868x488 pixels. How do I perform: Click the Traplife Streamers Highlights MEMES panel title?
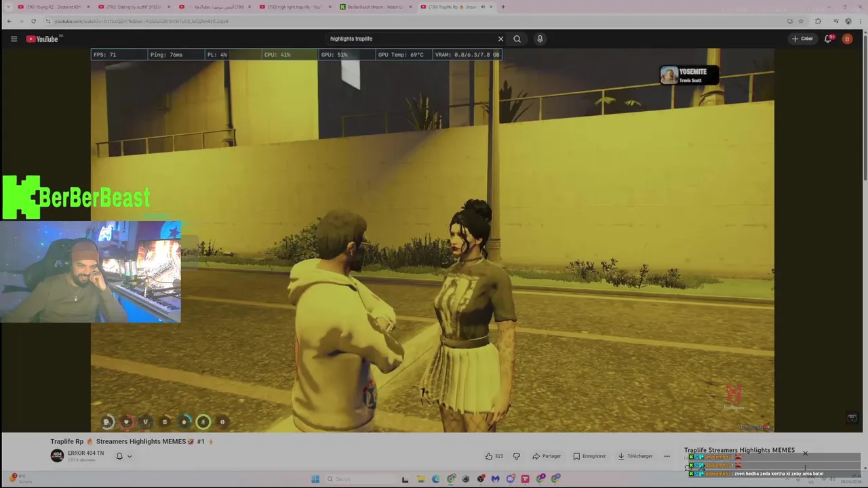click(x=739, y=450)
